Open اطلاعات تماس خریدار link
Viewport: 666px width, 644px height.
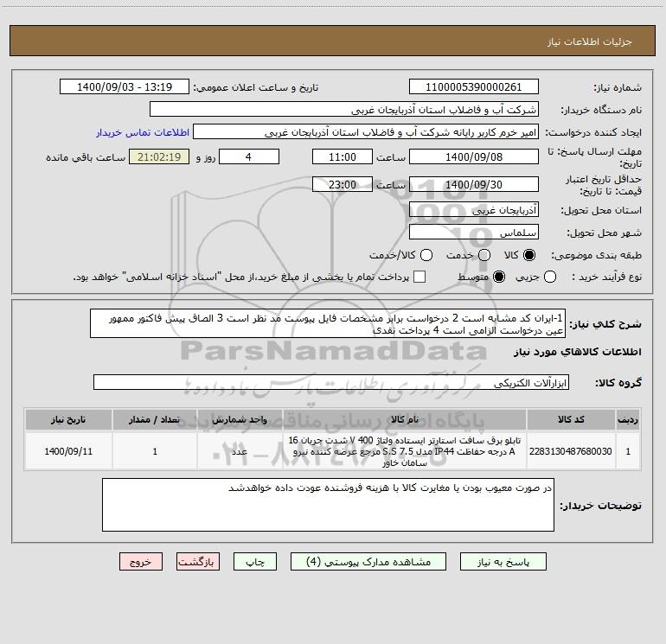pyautogui.click(x=143, y=132)
